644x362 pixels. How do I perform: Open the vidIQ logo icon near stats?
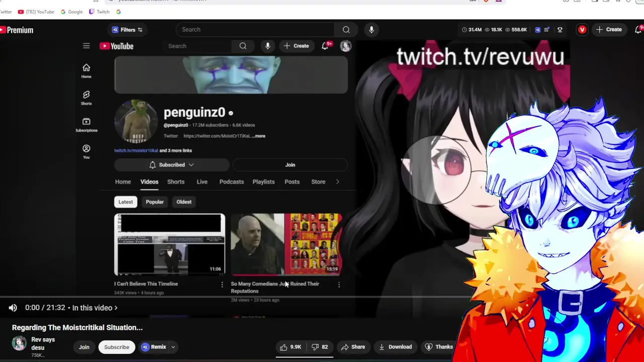[x=537, y=30]
